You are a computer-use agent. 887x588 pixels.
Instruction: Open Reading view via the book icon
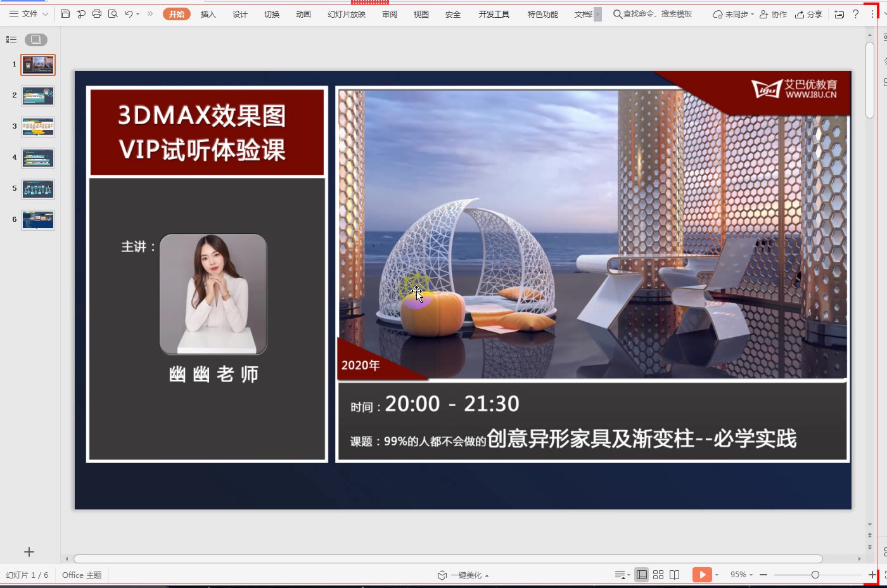point(675,575)
